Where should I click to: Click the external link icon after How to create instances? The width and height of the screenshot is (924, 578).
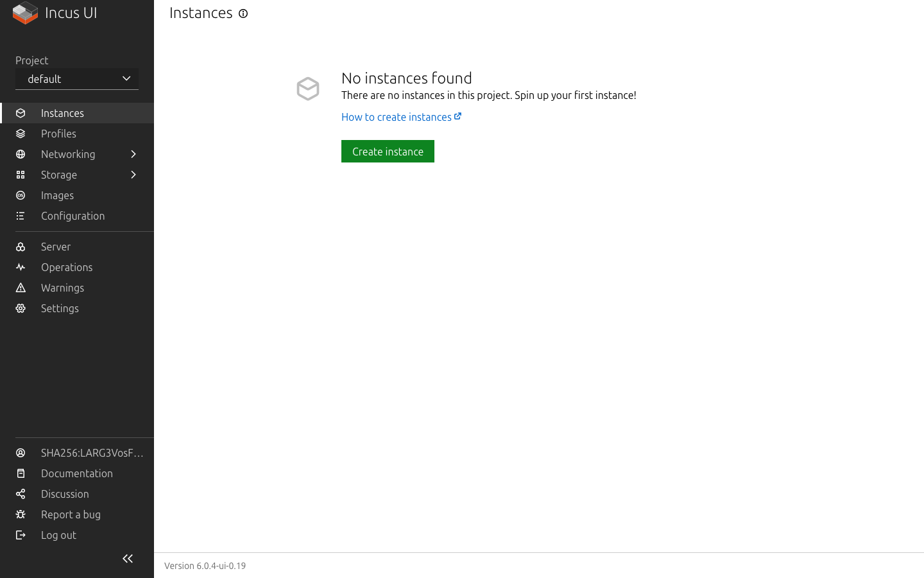coord(458,116)
